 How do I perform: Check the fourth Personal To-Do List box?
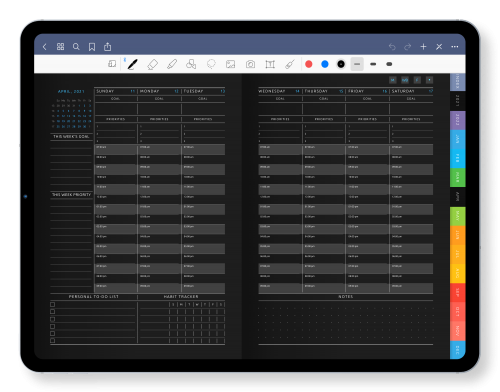(53, 326)
